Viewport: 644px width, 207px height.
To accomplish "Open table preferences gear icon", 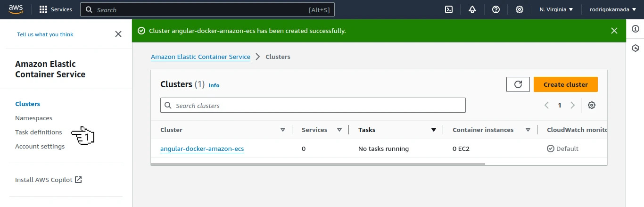I will pyautogui.click(x=592, y=105).
